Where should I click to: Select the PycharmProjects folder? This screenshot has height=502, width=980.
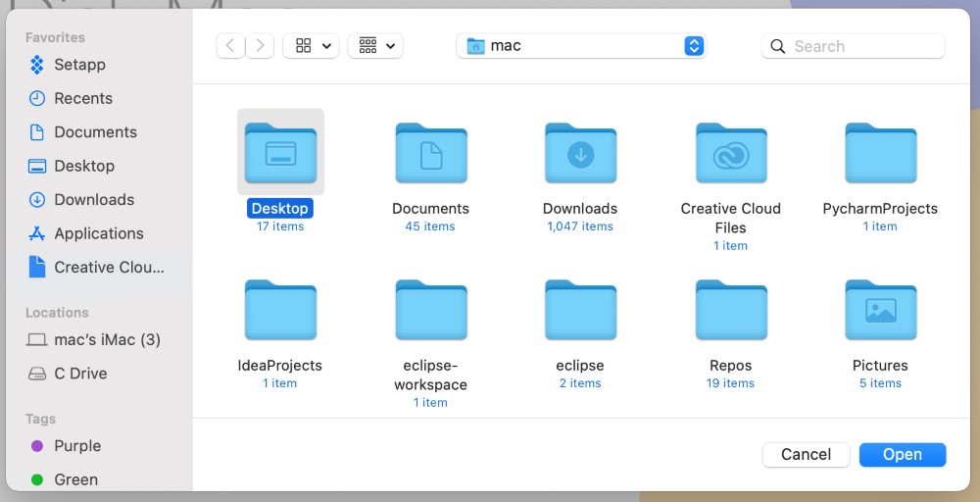tap(881, 153)
